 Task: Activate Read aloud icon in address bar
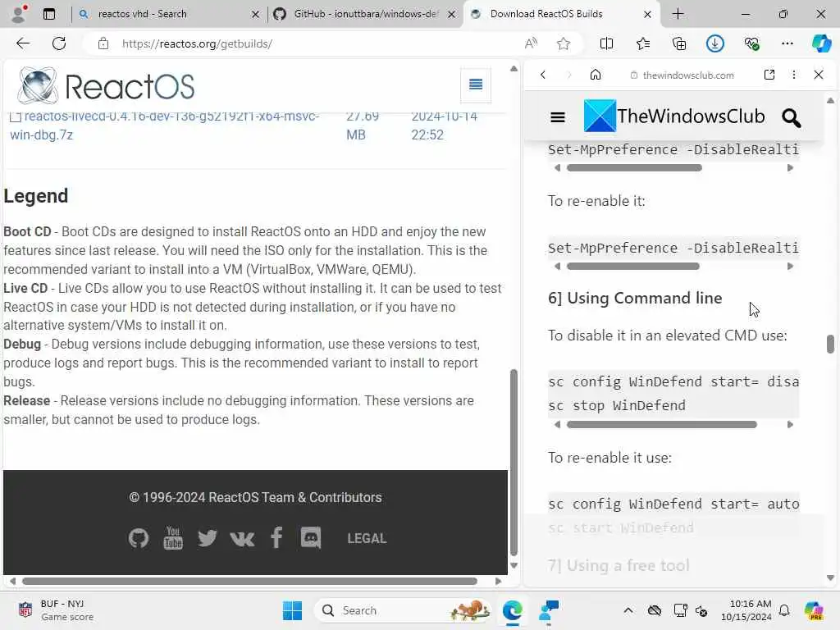[531, 43]
